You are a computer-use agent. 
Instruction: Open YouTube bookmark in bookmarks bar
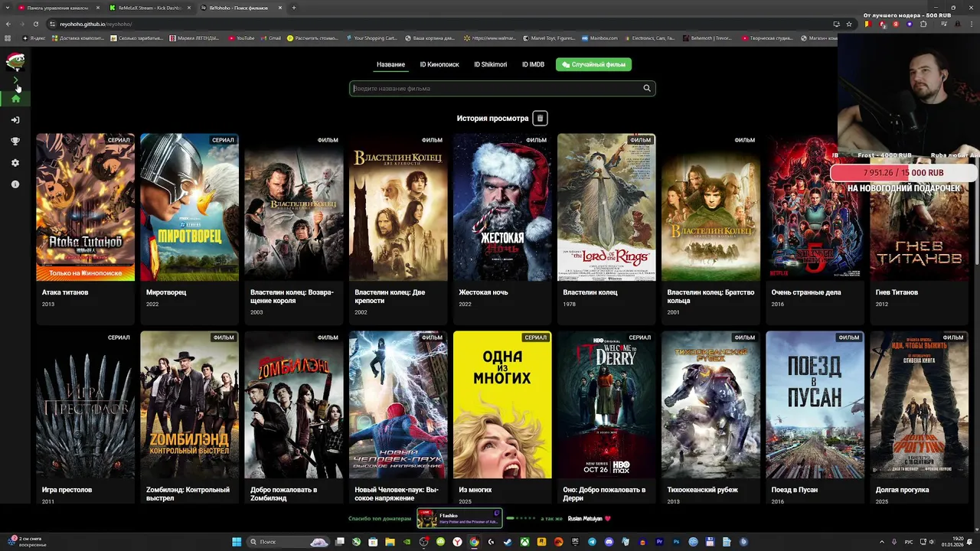[241, 37]
